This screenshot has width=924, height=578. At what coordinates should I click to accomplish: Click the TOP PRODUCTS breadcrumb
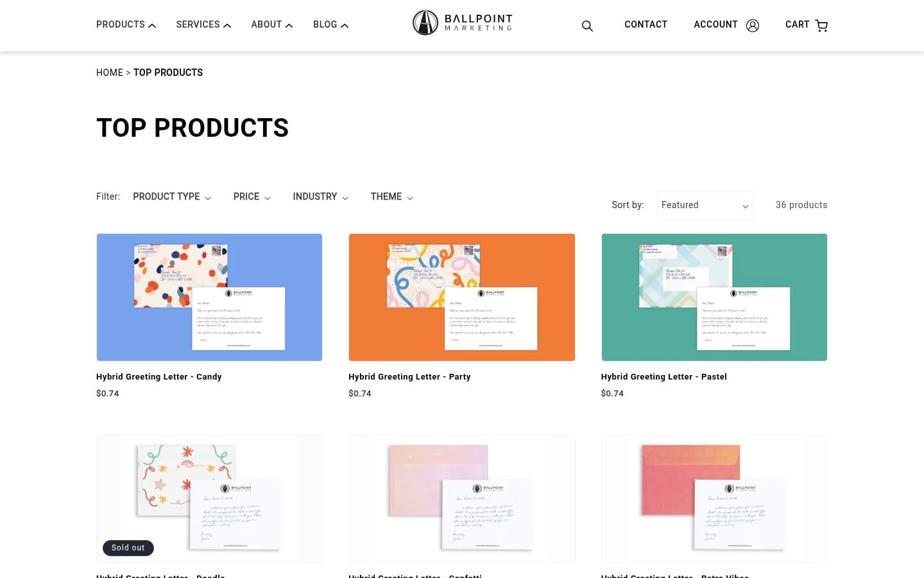point(168,73)
